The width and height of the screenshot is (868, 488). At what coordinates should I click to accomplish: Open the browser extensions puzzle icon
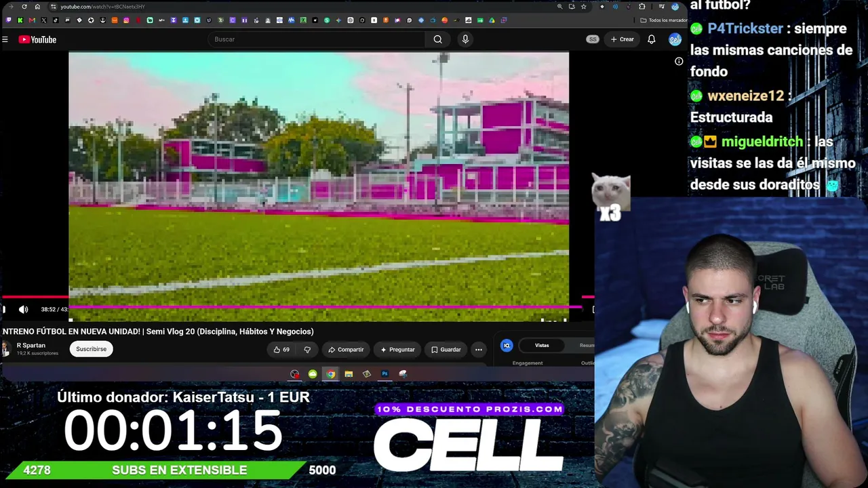point(642,7)
